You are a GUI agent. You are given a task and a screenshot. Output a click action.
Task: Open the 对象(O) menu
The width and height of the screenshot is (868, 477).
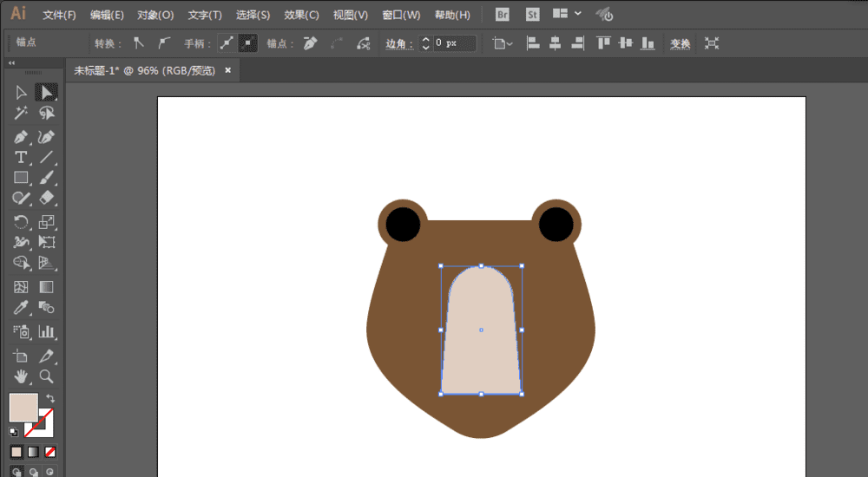click(155, 15)
